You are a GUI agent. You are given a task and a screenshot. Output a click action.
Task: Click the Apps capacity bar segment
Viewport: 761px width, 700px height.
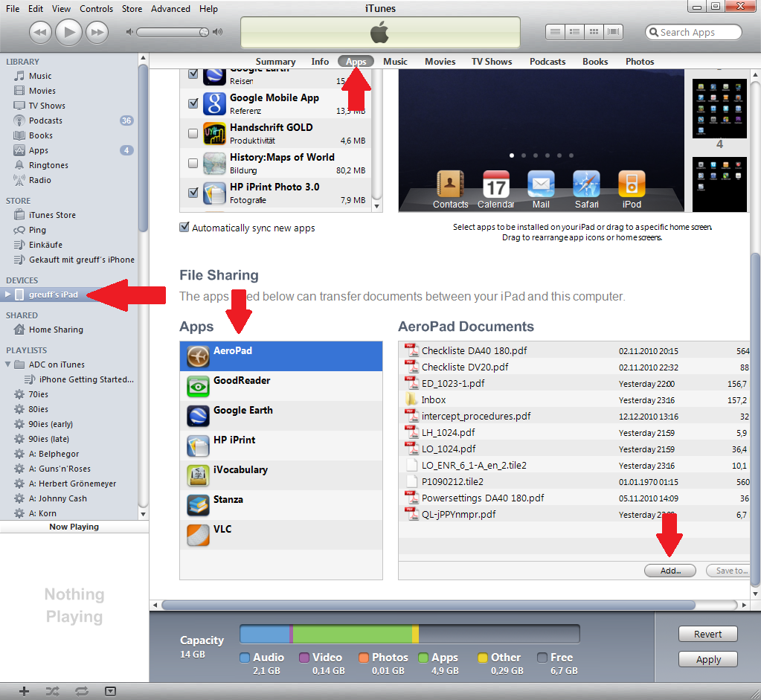tap(353, 634)
